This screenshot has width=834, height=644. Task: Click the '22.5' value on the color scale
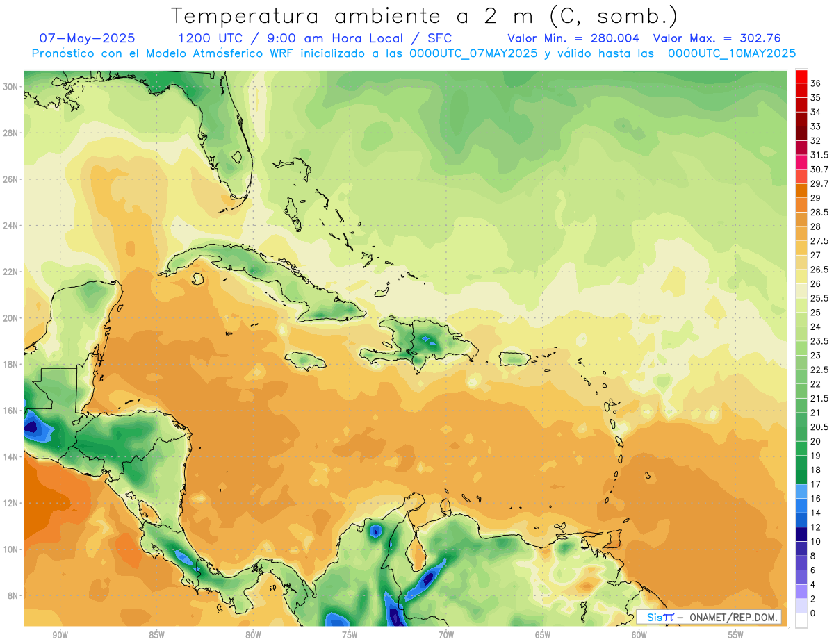tap(819, 370)
